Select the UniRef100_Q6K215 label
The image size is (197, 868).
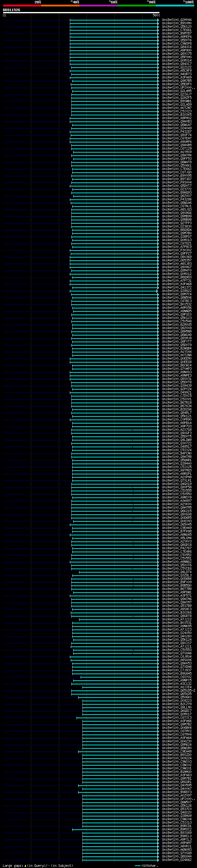tap(177, 511)
